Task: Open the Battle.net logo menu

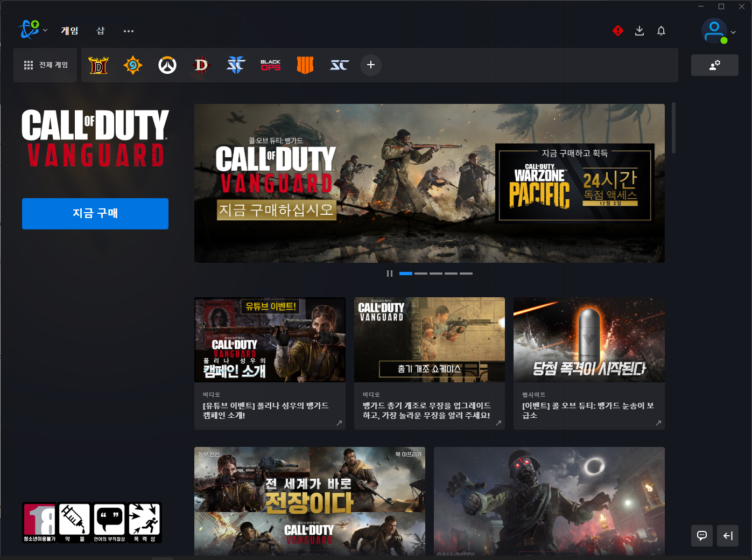Action: tap(32, 30)
